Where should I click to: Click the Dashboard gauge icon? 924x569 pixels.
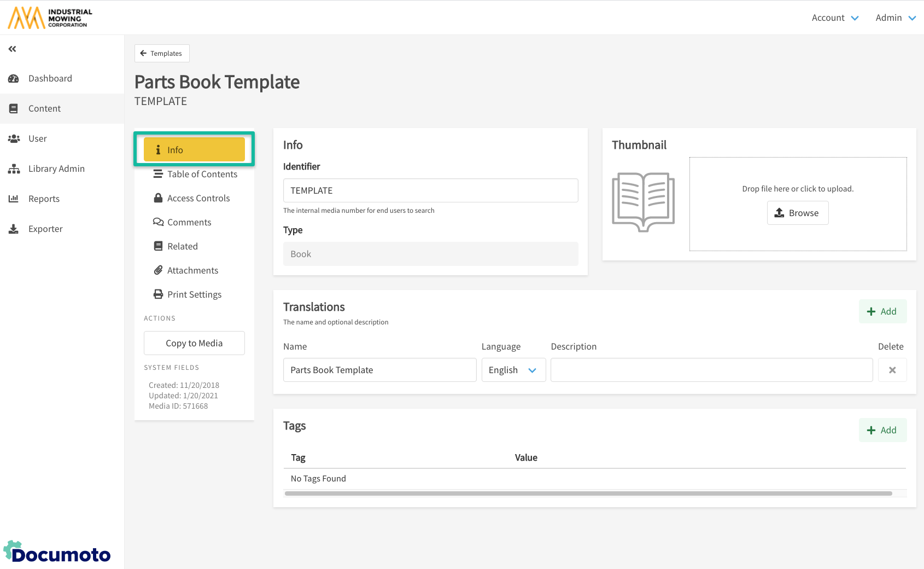point(14,79)
